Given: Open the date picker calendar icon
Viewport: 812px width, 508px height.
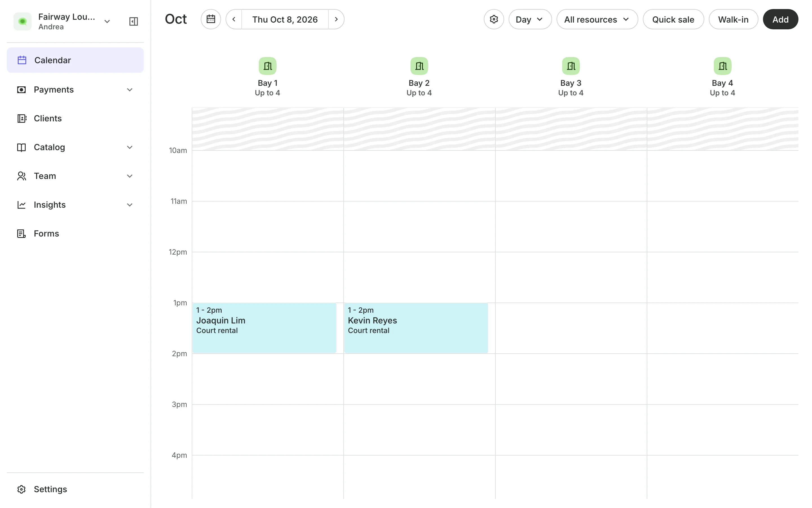Looking at the screenshot, I should coord(211,19).
